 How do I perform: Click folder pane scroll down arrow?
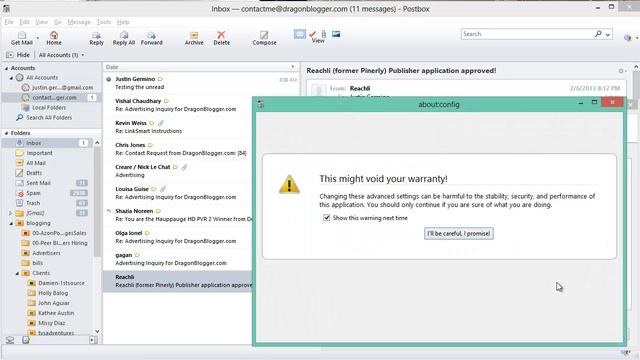pyautogui.click(x=97, y=331)
